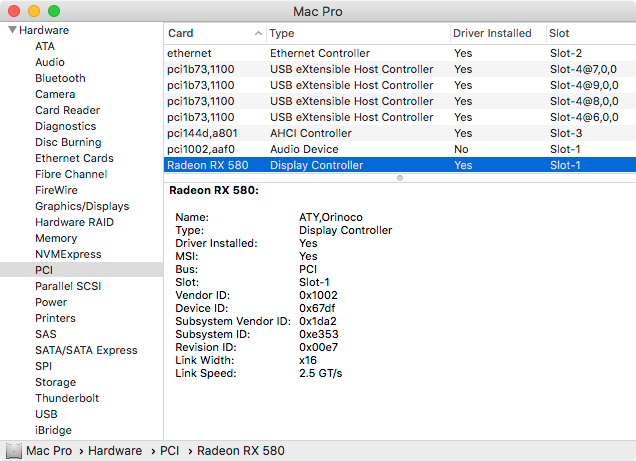Image resolution: width=636 pixels, height=461 pixels.
Task: Open the Printers section
Action: pos(55,318)
